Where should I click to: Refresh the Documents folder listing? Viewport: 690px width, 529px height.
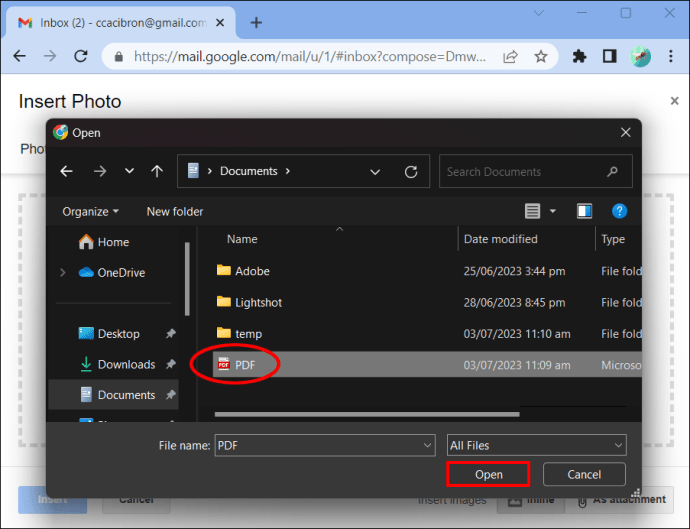pyautogui.click(x=411, y=172)
